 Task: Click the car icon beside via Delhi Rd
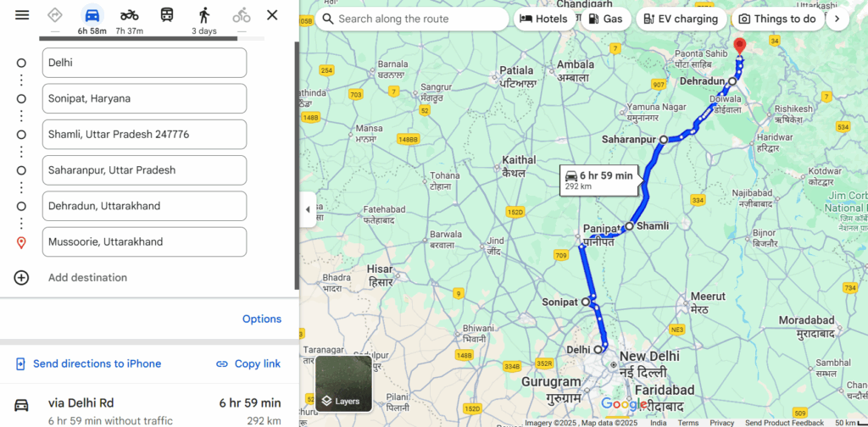21,405
